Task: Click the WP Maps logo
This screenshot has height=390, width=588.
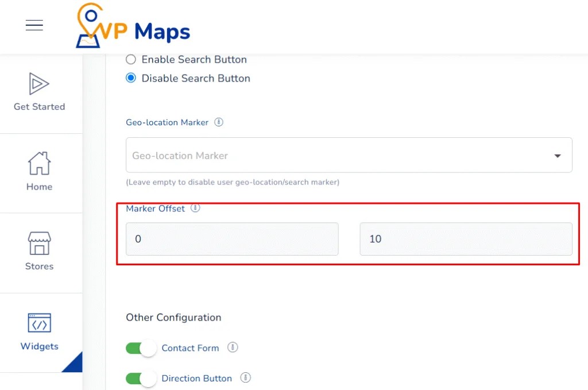Action: point(132,26)
